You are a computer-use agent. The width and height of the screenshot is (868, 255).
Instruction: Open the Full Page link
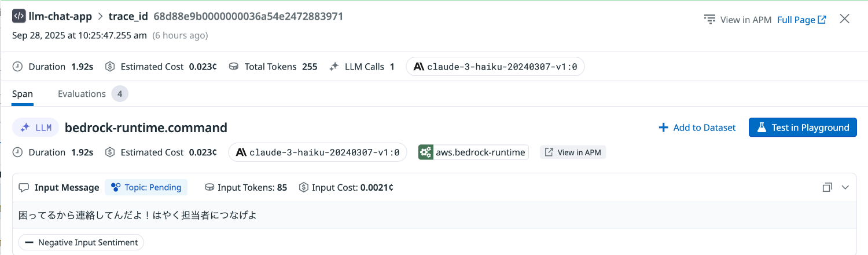pyautogui.click(x=801, y=20)
